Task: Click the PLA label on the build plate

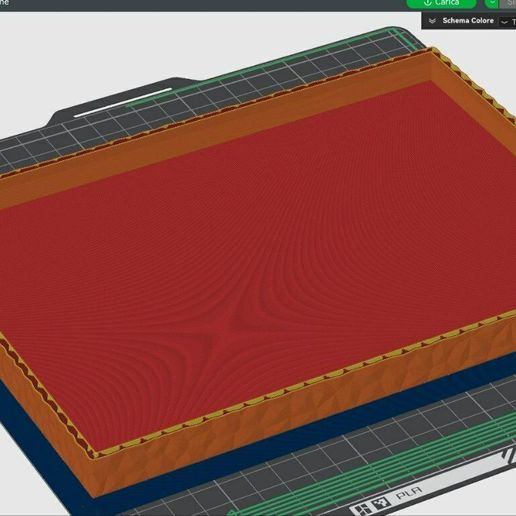Action: pos(409,493)
